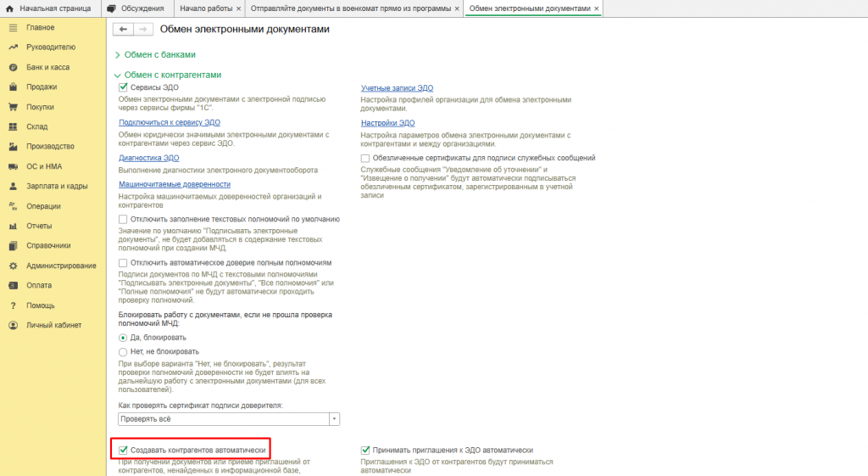868x476 pixels.
Task: Toggle Создавать контрагентов автоматически checkbox
Action: pos(123,450)
